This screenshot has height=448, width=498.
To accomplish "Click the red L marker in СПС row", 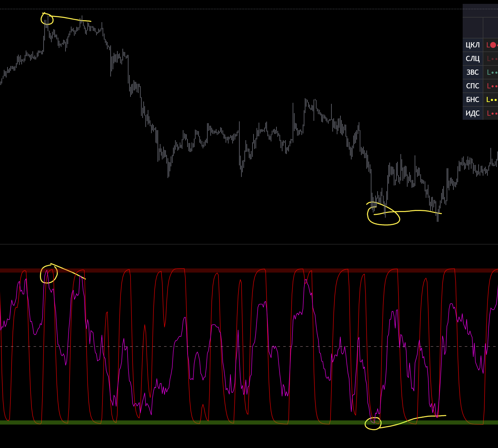I will click(x=488, y=86).
